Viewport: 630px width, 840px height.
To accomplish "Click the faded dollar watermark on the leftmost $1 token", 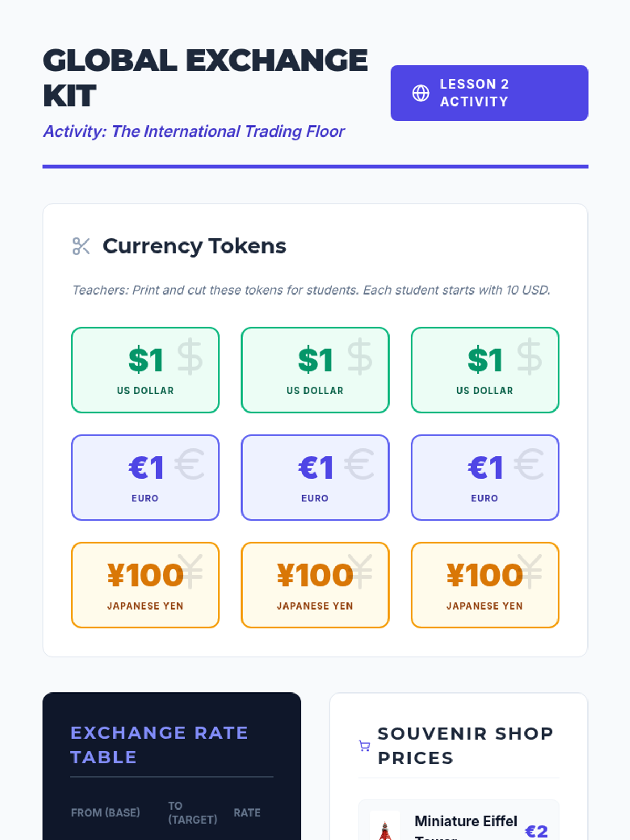I will 190,357.
